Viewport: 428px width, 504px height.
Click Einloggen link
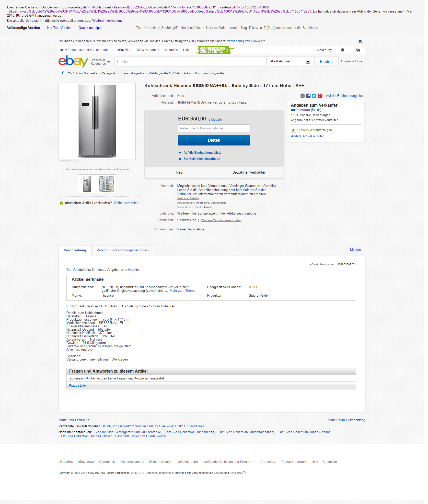pos(75,50)
